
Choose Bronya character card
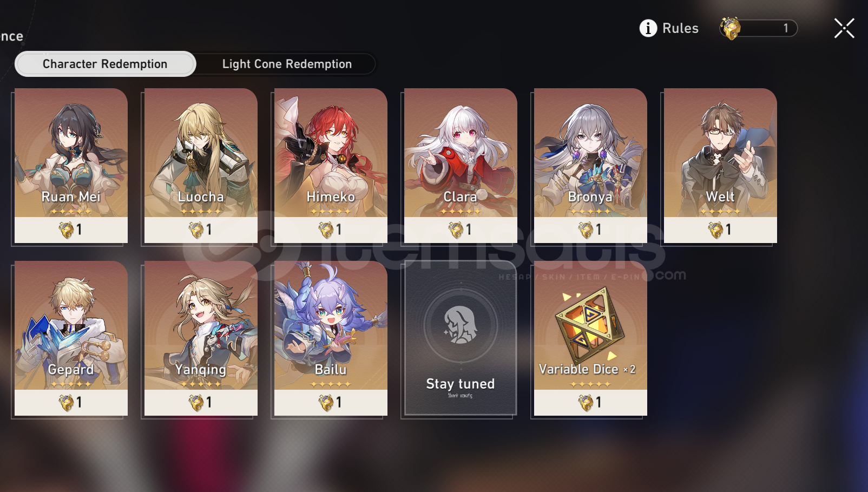click(x=590, y=166)
